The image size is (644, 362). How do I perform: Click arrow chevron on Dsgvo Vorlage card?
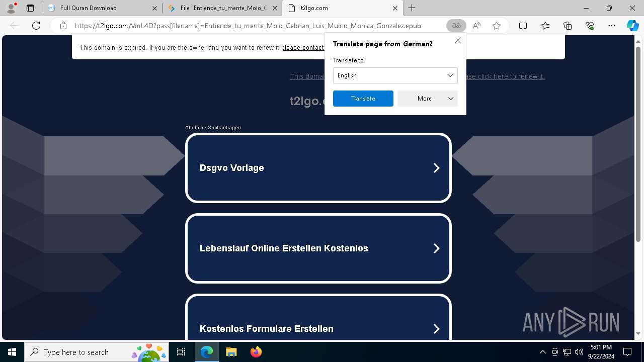[x=436, y=168]
